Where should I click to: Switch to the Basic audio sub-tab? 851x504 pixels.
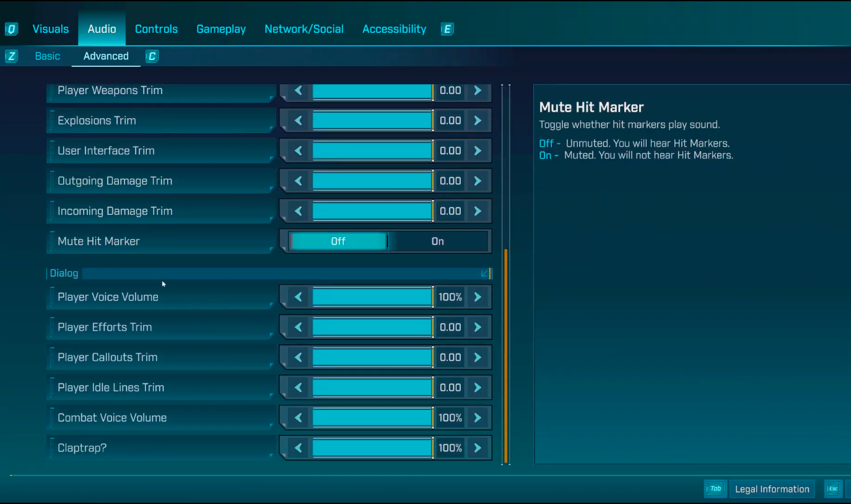pyautogui.click(x=48, y=56)
